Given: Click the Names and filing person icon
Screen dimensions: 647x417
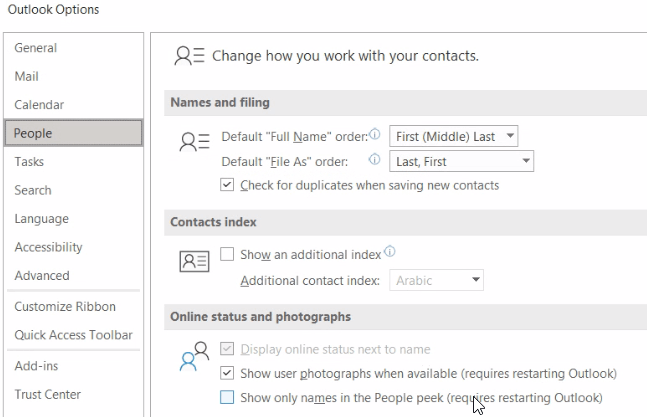Looking at the screenshot, I should [x=194, y=142].
